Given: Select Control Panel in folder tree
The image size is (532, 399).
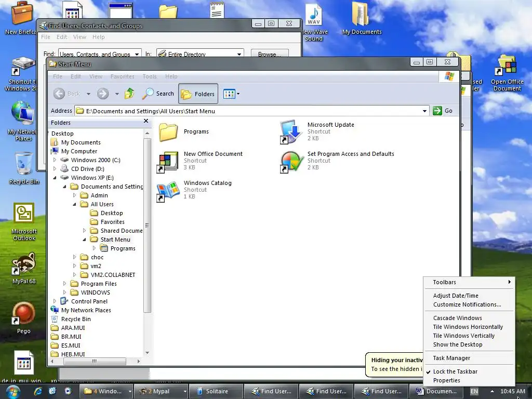Looking at the screenshot, I should point(89,301).
